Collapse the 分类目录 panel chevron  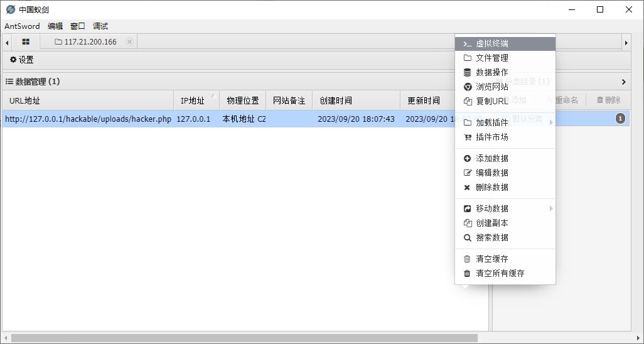coord(624,82)
